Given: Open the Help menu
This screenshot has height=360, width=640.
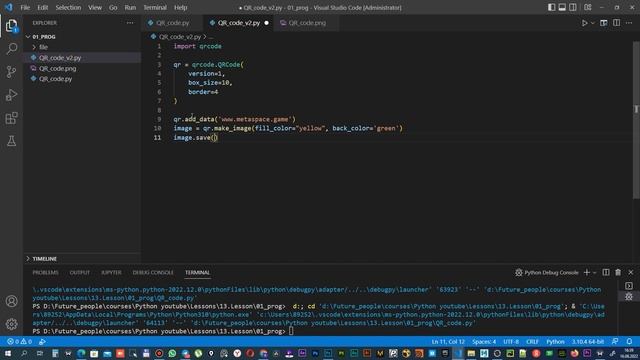Looking at the screenshot, I should pyautogui.click(x=180, y=7).
